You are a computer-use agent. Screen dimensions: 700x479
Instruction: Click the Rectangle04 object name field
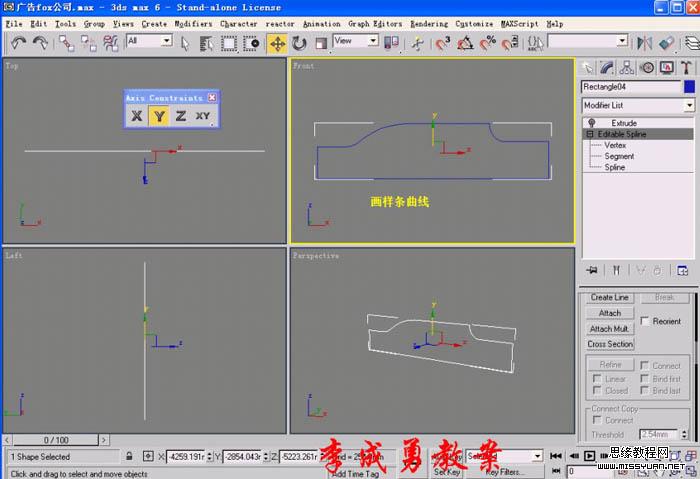point(630,87)
